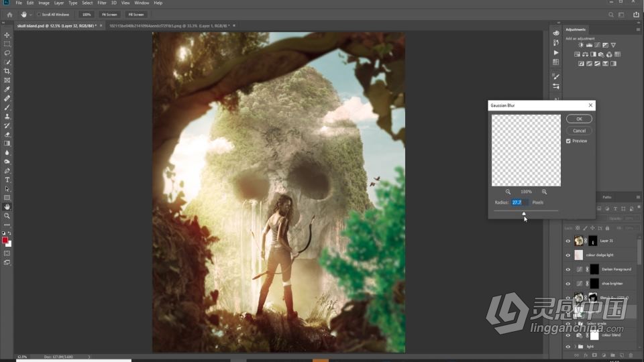Select the Gradient tool
The height and width of the screenshot is (362, 644).
(x=7, y=143)
